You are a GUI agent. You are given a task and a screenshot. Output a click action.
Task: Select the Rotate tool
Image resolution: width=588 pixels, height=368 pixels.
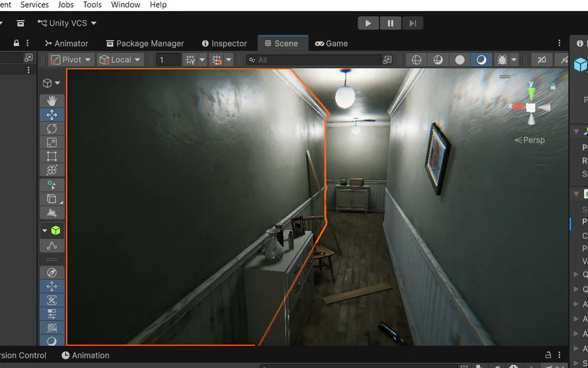point(52,128)
